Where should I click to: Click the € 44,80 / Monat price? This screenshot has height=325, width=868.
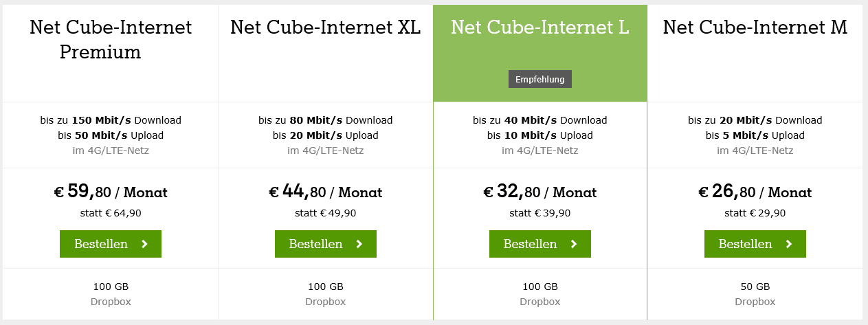click(325, 192)
